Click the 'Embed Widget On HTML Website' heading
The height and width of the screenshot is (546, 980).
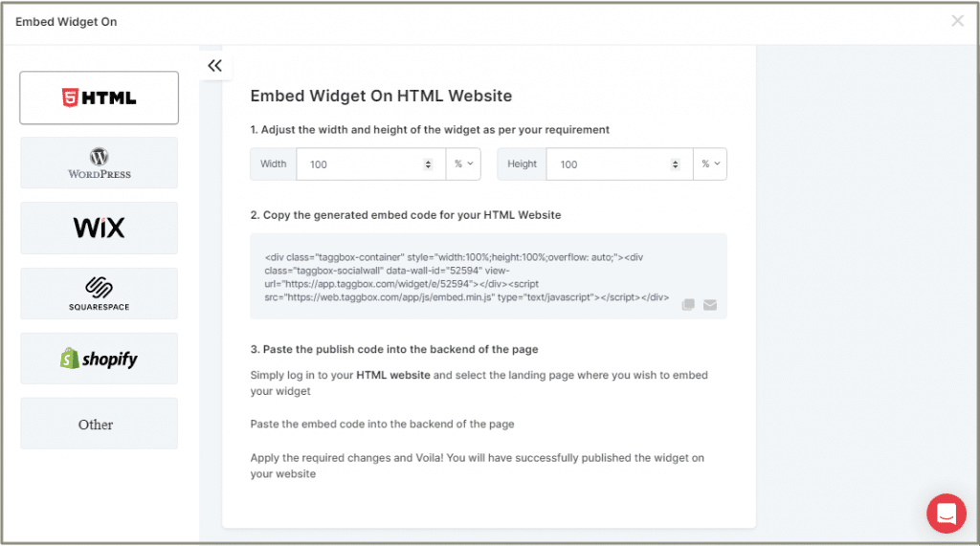[x=381, y=96]
